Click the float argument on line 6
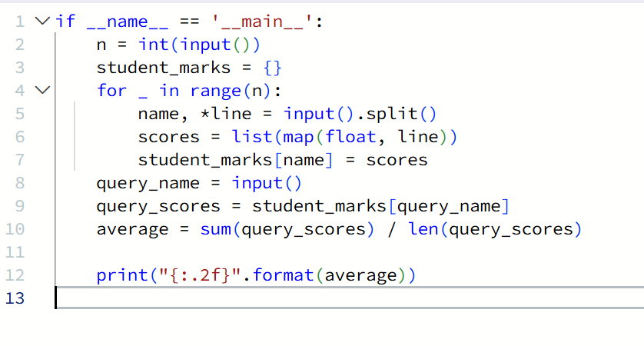 tap(350, 136)
